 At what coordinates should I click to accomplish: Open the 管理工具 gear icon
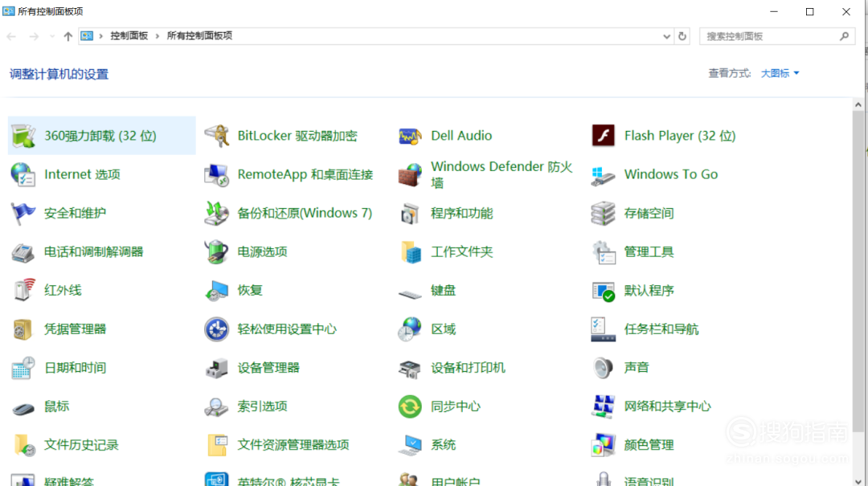(604, 252)
